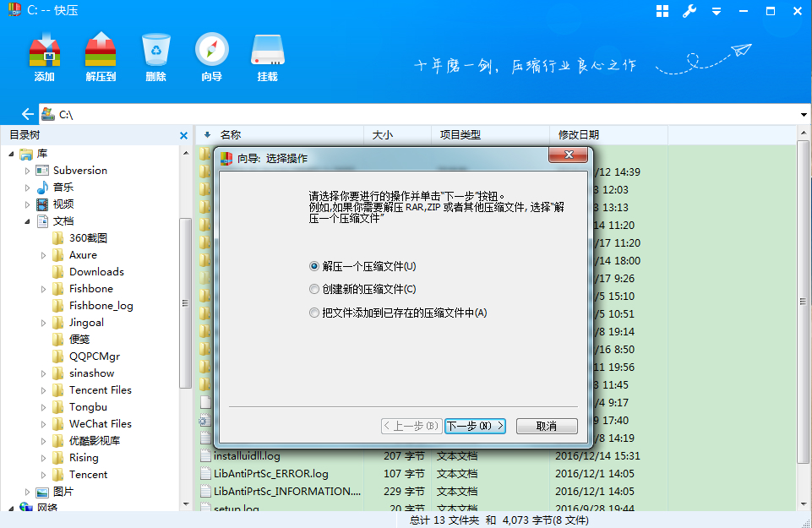Click the 解压到 (Extract to) icon

(101, 55)
